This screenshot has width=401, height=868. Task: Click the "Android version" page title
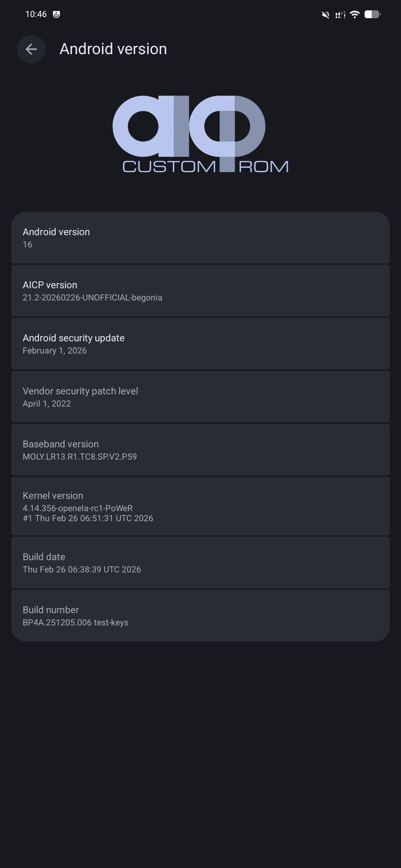[x=113, y=49]
